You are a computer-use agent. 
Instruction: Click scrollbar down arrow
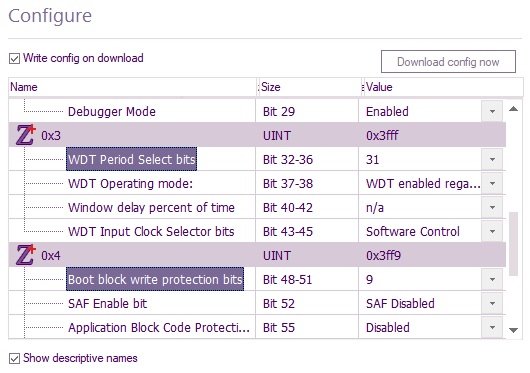click(x=513, y=330)
